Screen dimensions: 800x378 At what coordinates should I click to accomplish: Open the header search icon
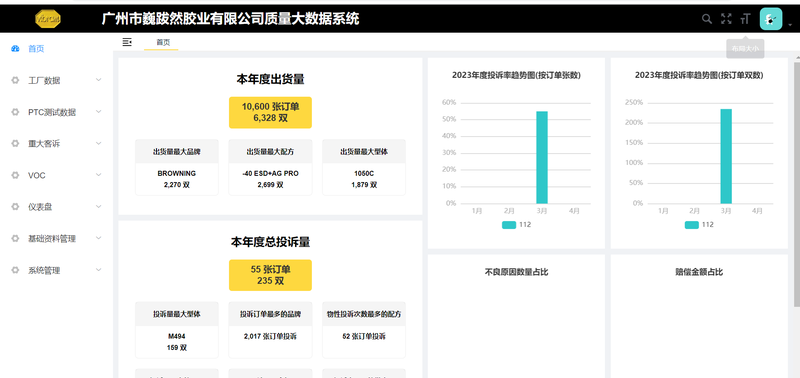707,19
